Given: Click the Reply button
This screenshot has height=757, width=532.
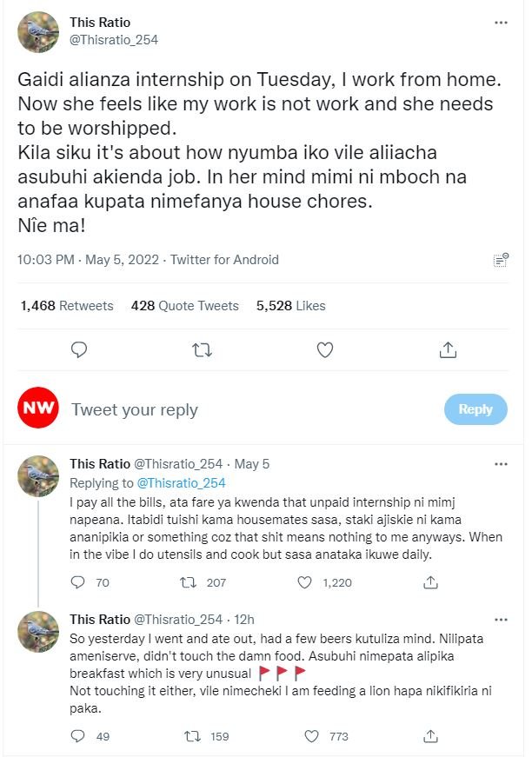Looking at the screenshot, I should click(475, 407).
